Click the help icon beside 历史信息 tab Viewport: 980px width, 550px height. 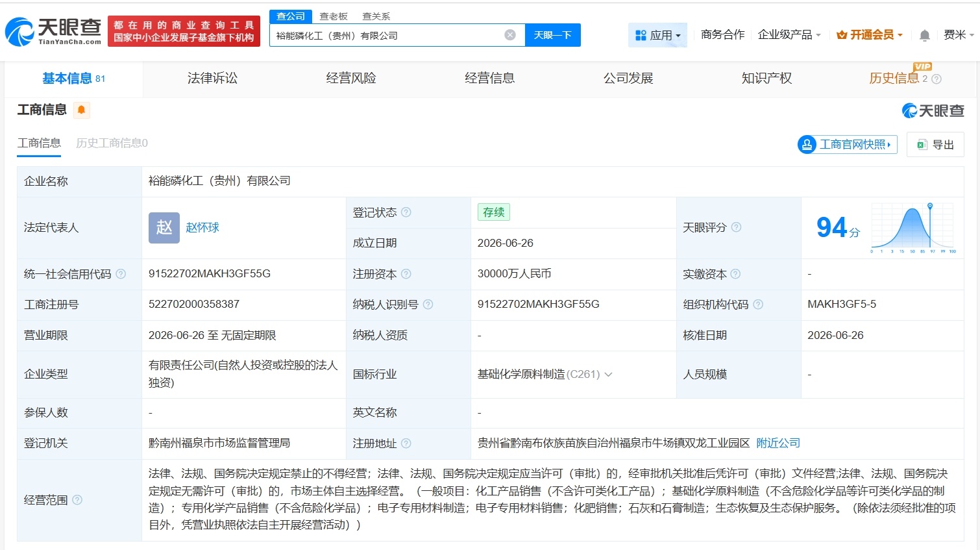tap(937, 79)
